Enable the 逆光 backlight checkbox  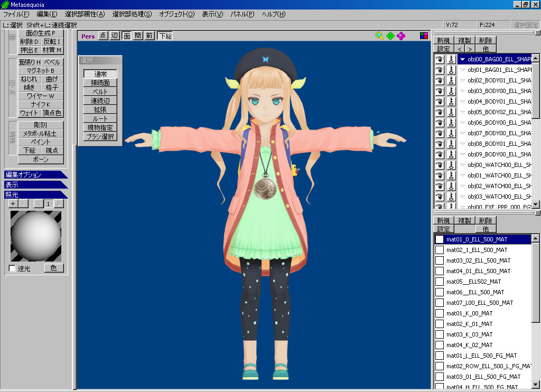(x=12, y=268)
